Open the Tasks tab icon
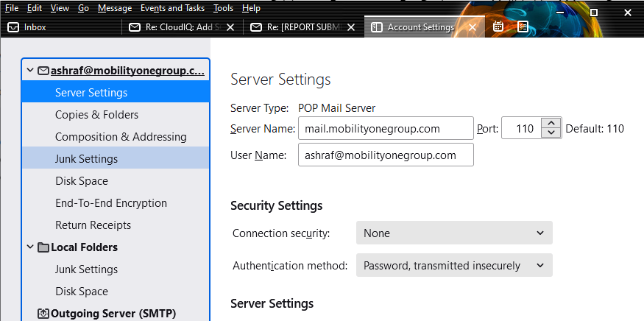This screenshot has height=321, width=644. (x=523, y=27)
